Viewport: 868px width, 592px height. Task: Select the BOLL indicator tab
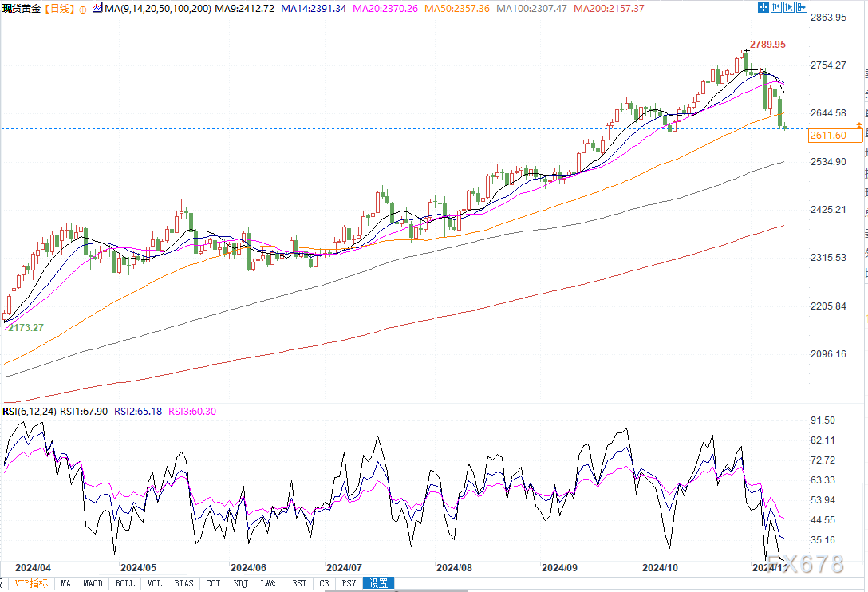[124, 583]
